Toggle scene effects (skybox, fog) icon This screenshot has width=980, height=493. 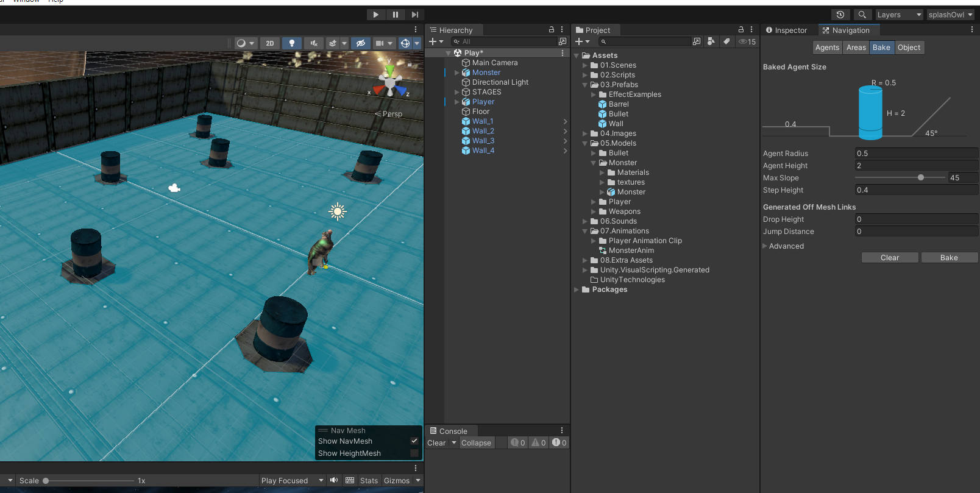[x=332, y=43]
